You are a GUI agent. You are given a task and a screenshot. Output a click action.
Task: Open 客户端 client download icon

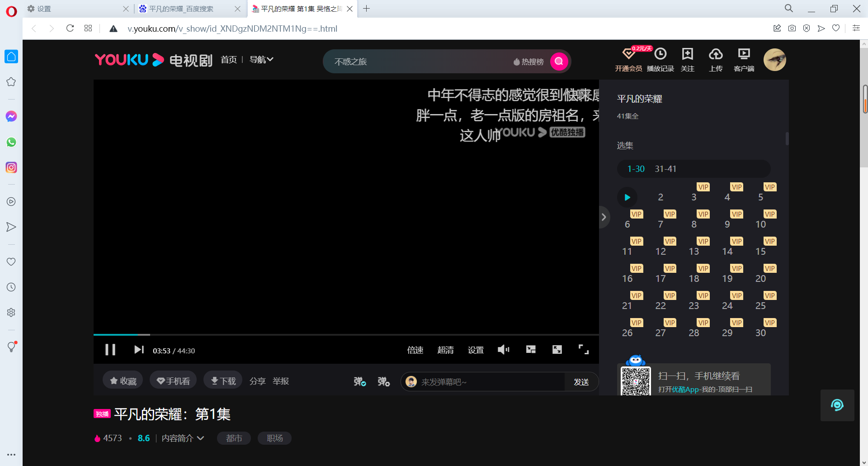point(744,60)
